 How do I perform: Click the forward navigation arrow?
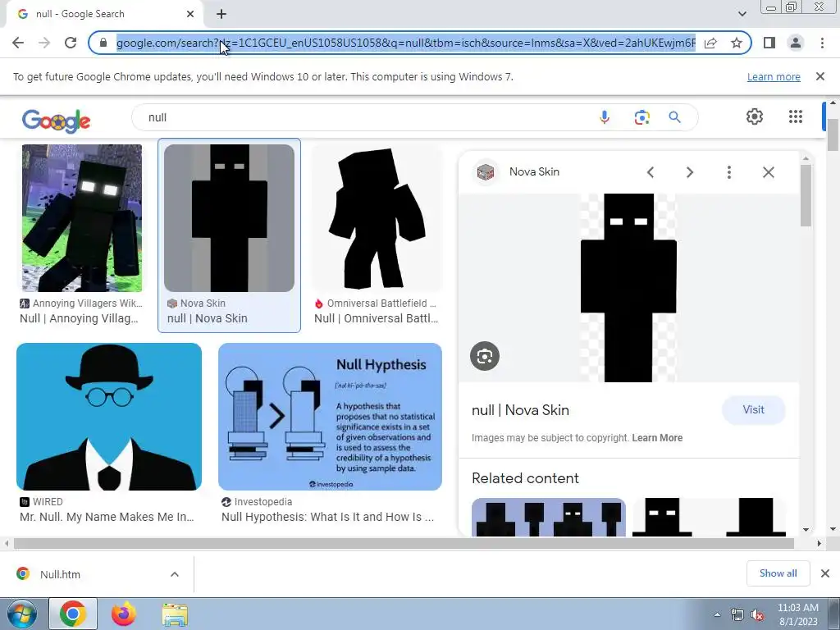click(44, 43)
